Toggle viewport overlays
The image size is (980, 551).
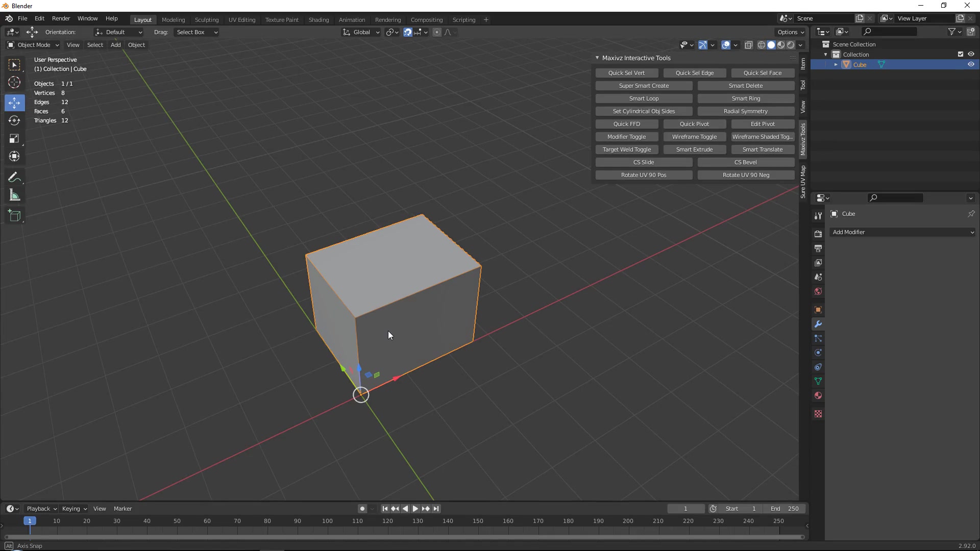pos(726,45)
